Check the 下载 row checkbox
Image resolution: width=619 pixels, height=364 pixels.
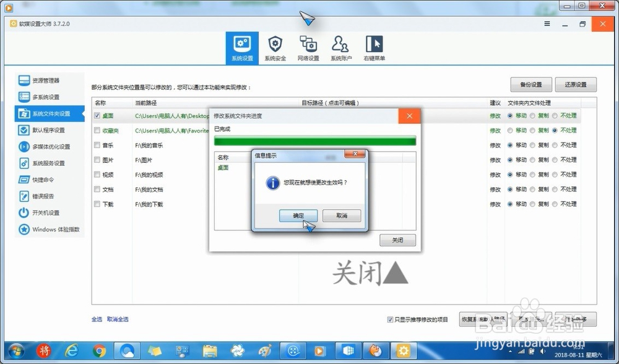97,204
